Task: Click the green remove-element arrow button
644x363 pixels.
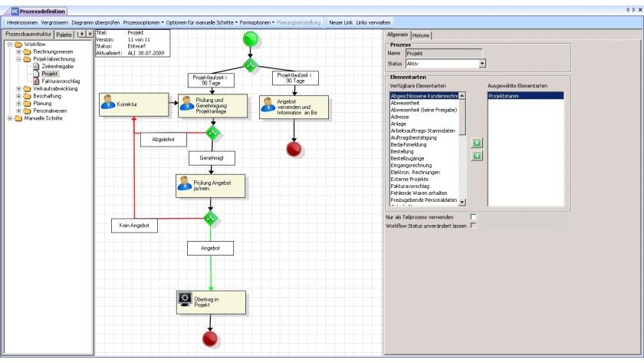Action: (x=477, y=156)
